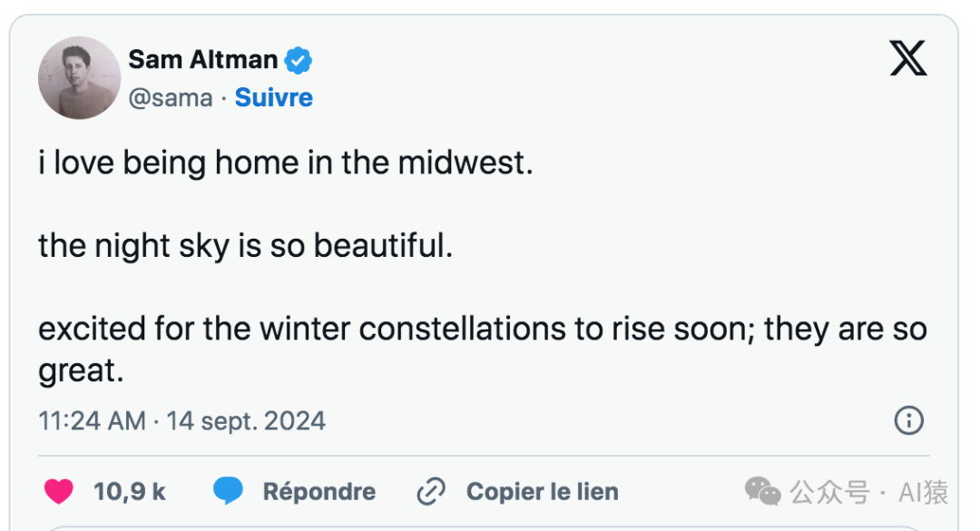This screenshot has height=531, width=980.
Task: Open the Sam Altman display name link
Action: 203,60
